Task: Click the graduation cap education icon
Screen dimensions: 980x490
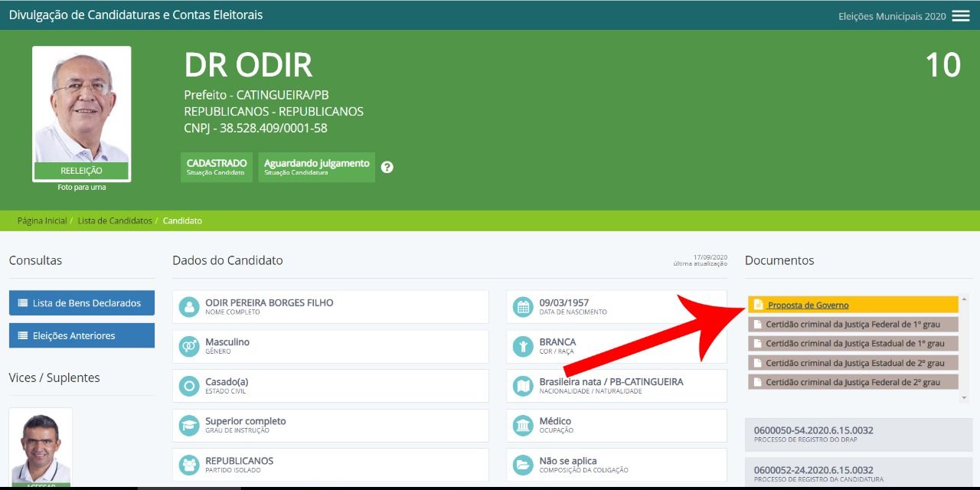Action: point(188,426)
